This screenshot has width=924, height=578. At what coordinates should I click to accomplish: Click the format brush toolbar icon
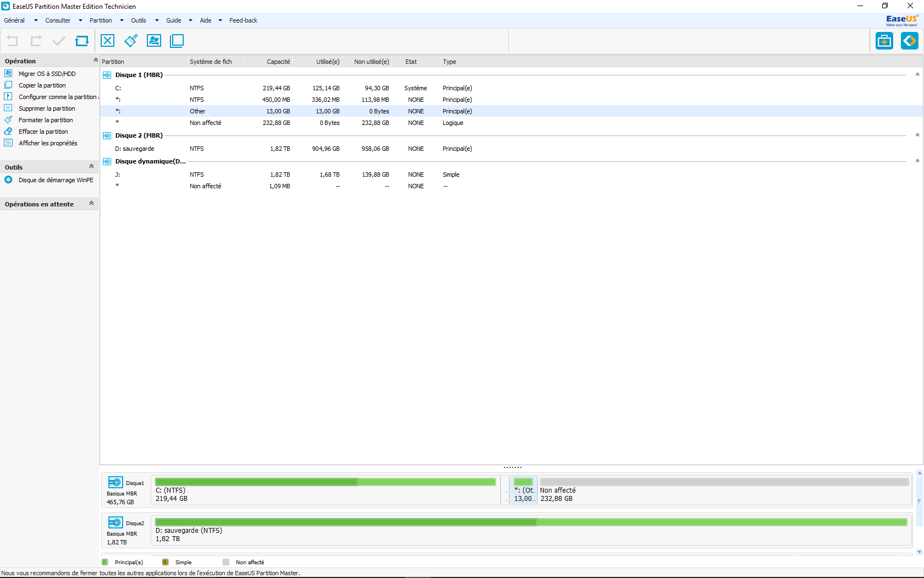tap(131, 41)
